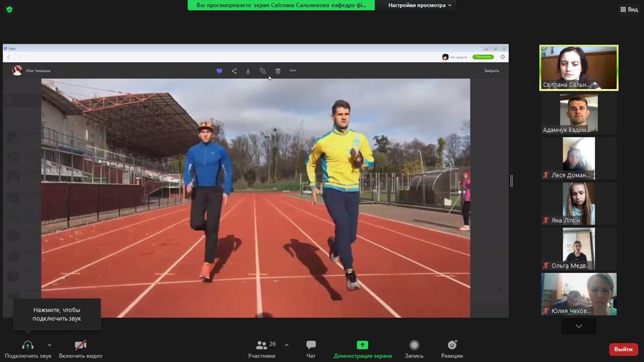The width and height of the screenshot is (644, 362).
Task: Open the Chat panel
Action: click(x=311, y=349)
